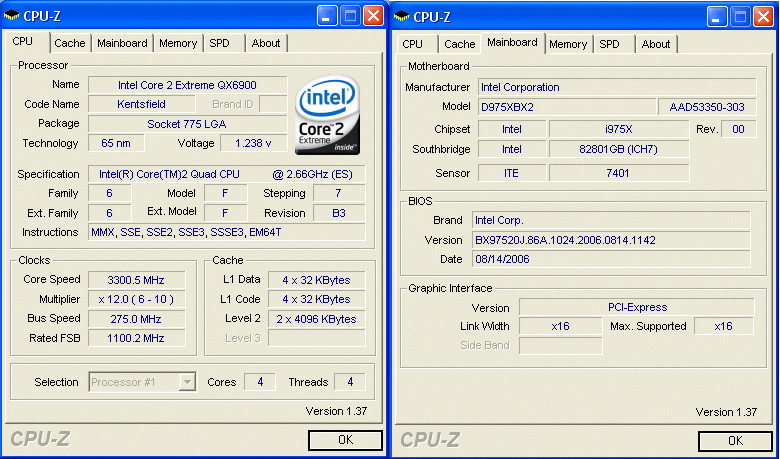
Task: Click the BIOS date 08/14/2006
Action: [611, 259]
